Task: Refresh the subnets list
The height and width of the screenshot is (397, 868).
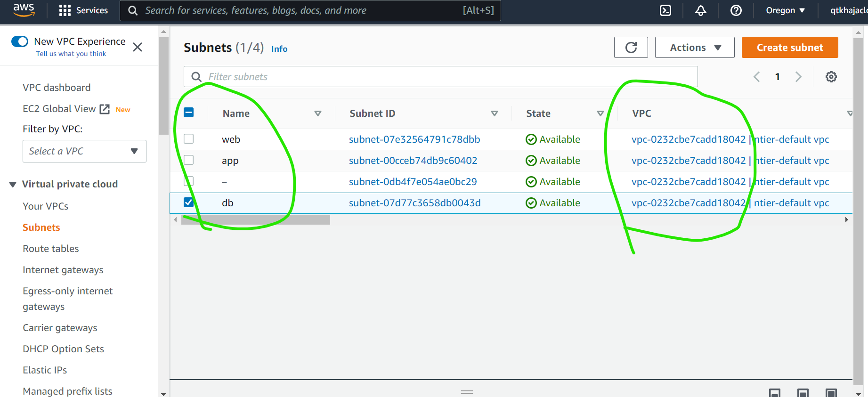Action: (x=631, y=48)
